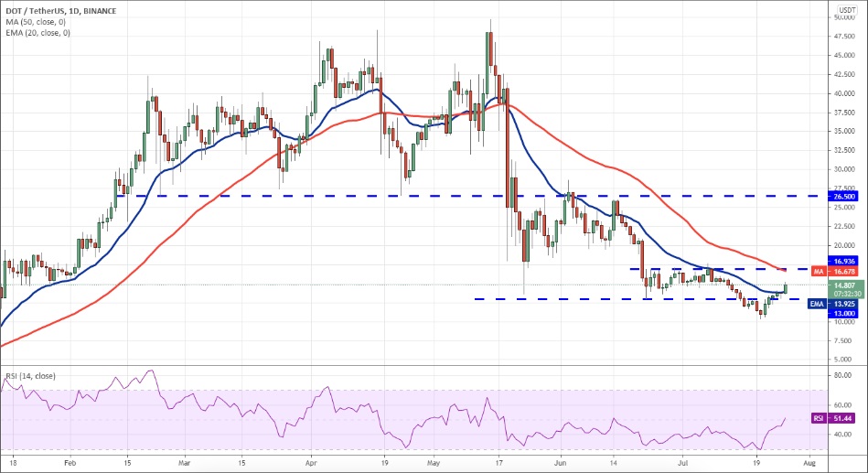Click the 20.000 price scale label

843,245
